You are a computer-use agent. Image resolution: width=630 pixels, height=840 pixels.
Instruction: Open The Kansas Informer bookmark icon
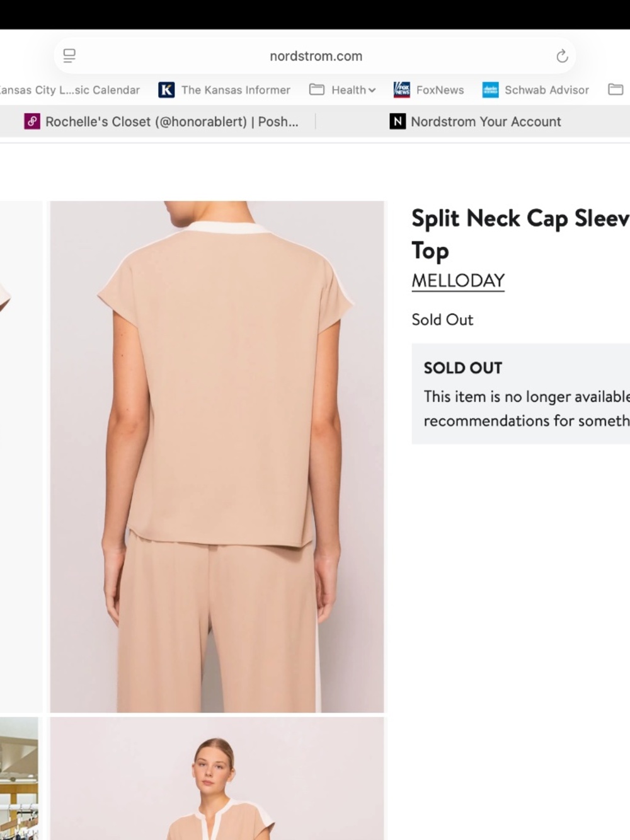[x=166, y=90]
